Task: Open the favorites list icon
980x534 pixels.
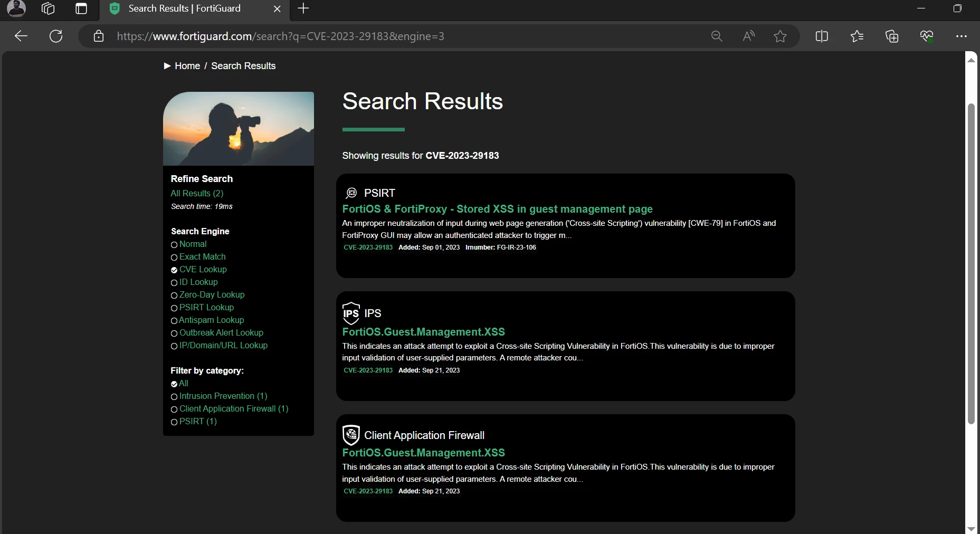Action: click(x=857, y=36)
